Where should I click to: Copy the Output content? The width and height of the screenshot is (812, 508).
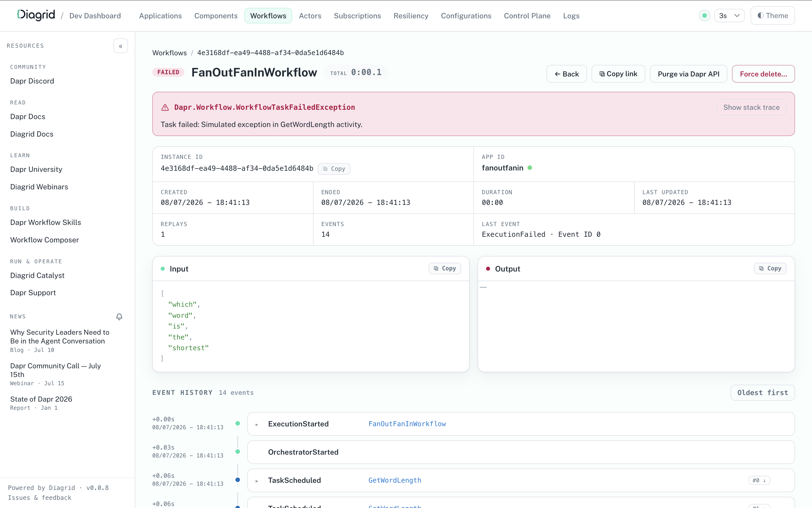[770, 268]
